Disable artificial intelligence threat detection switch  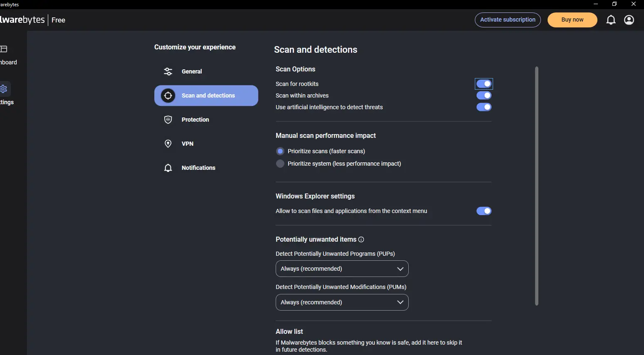pos(484,107)
